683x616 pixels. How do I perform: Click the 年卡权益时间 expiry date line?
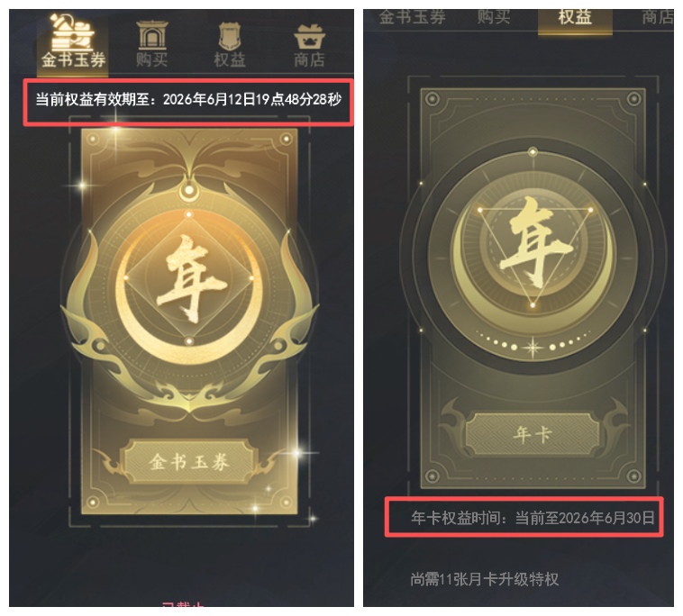tap(533, 518)
